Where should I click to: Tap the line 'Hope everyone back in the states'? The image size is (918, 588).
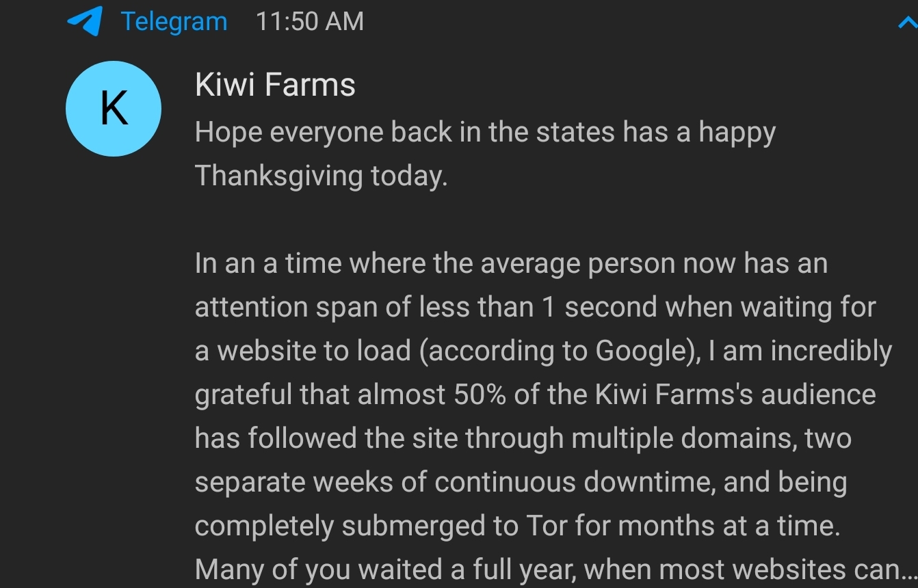click(485, 132)
